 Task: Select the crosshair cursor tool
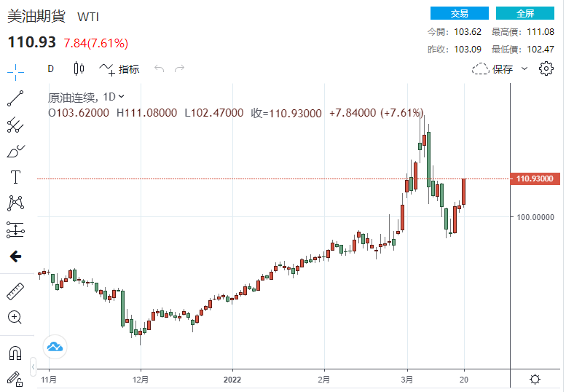pyautogui.click(x=15, y=71)
